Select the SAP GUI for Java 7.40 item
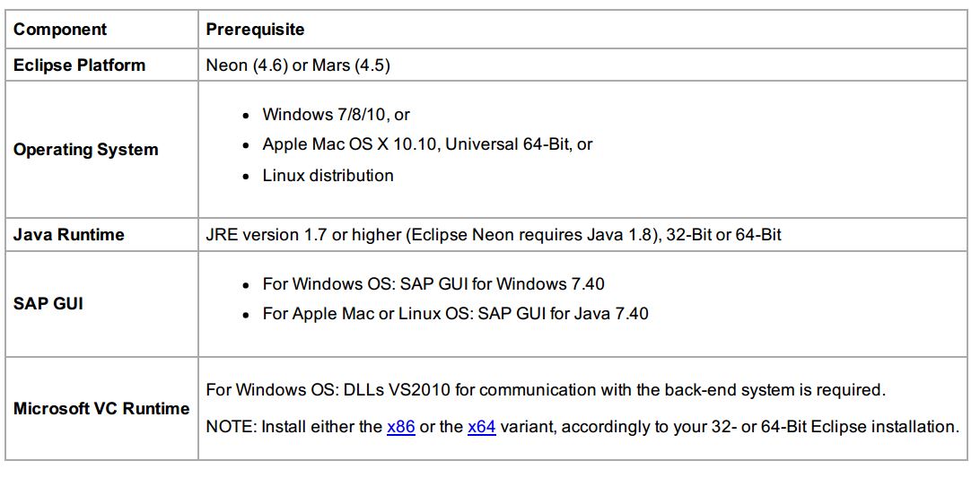 pyautogui.click(x=455, y=313)
